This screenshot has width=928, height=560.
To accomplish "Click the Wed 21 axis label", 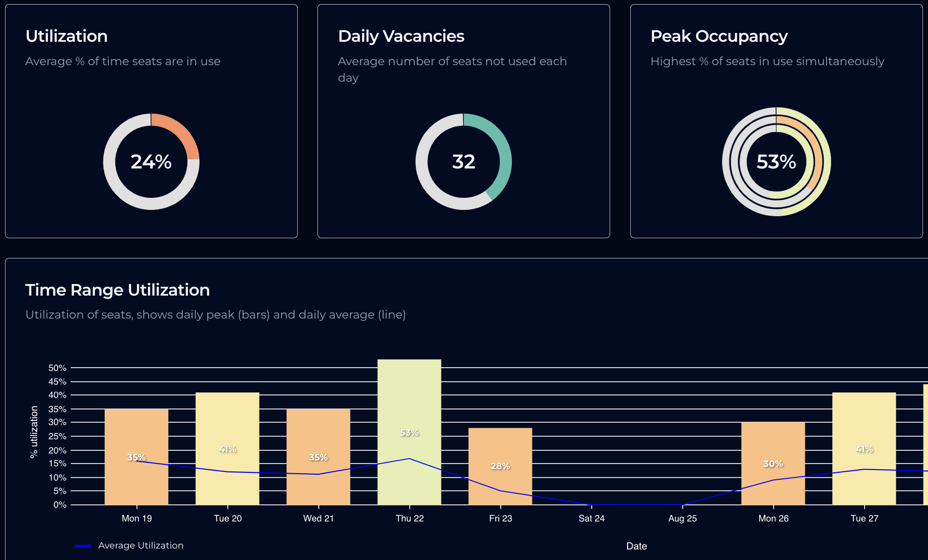I will [318, 518].
